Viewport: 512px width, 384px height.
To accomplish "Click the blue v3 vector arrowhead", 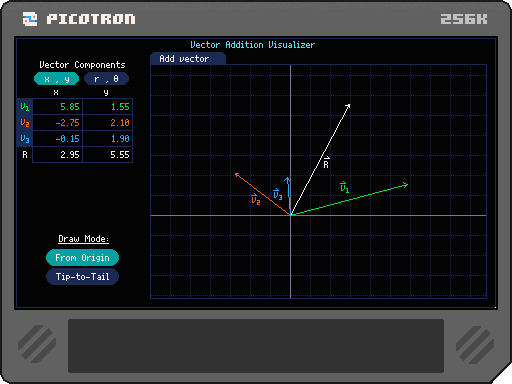I will [x=287, y=180].
